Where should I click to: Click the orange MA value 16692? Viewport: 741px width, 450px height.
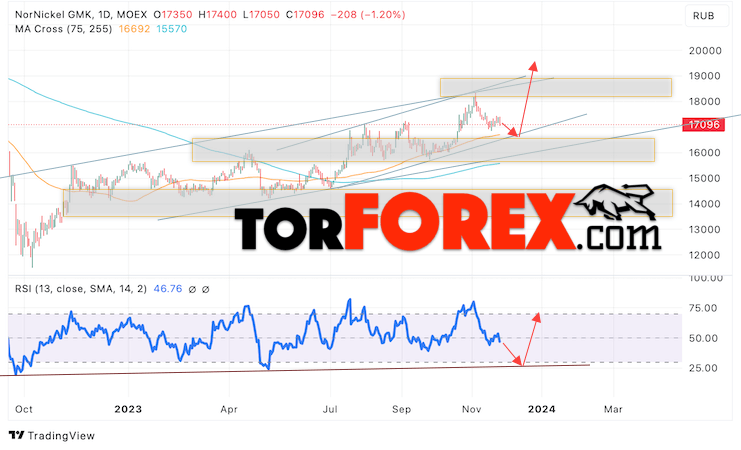134,29
